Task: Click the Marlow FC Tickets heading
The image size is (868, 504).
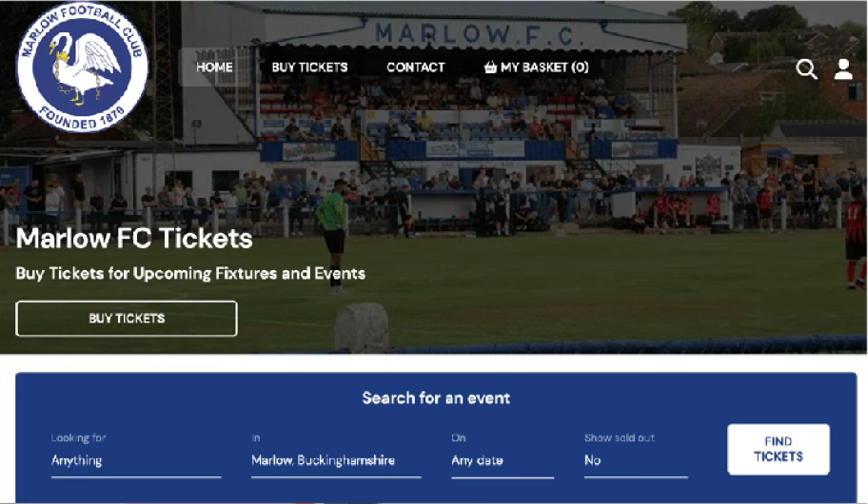Action: (x=134, y=239)
